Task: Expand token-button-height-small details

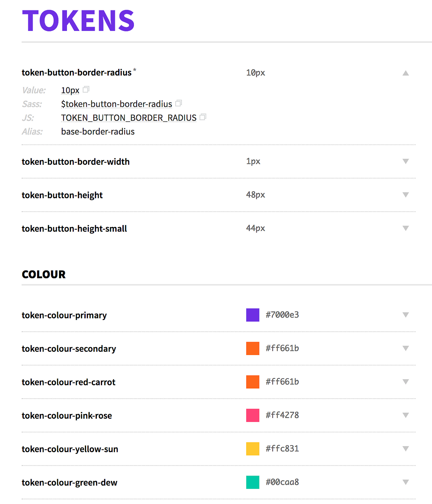Action: click(x=406, y=228)
